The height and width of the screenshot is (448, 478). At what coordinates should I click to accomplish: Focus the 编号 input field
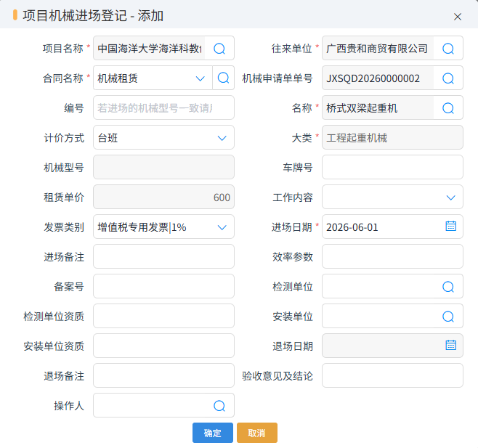coord(163,107)
